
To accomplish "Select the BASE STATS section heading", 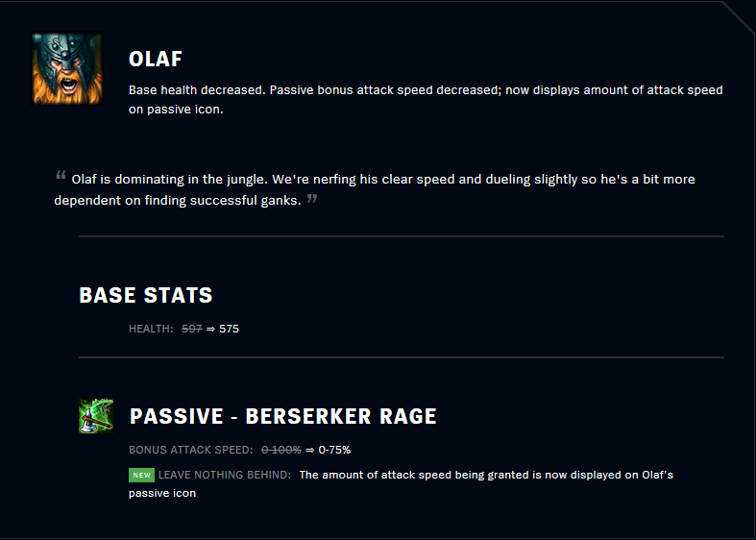I will click(x=146, y=295).
